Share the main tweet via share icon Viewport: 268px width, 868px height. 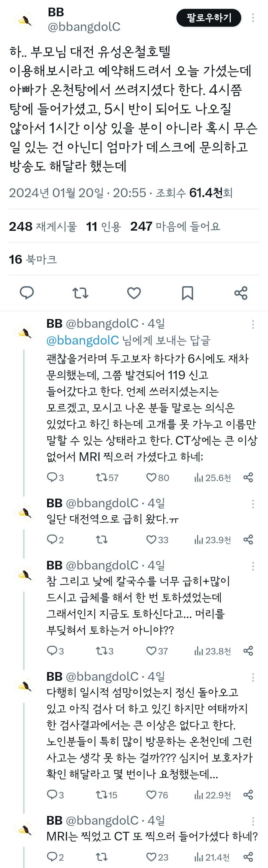(241, 293)
